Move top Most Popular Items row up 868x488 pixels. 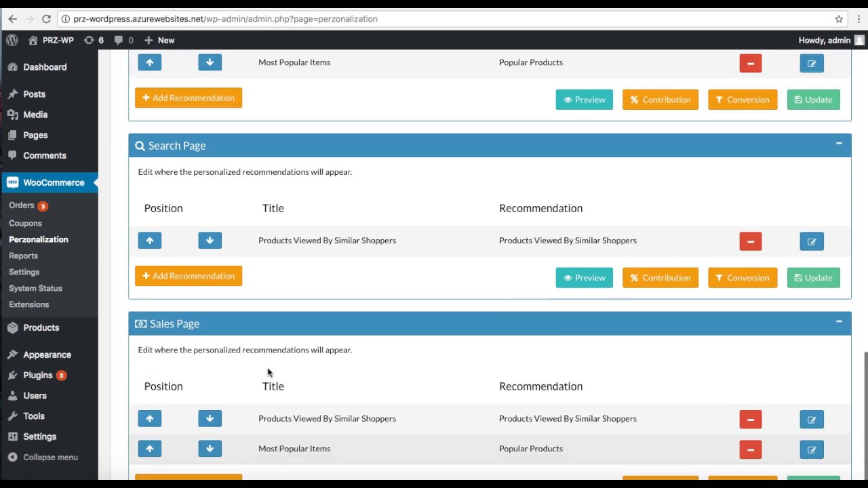(x=150, y=62)
